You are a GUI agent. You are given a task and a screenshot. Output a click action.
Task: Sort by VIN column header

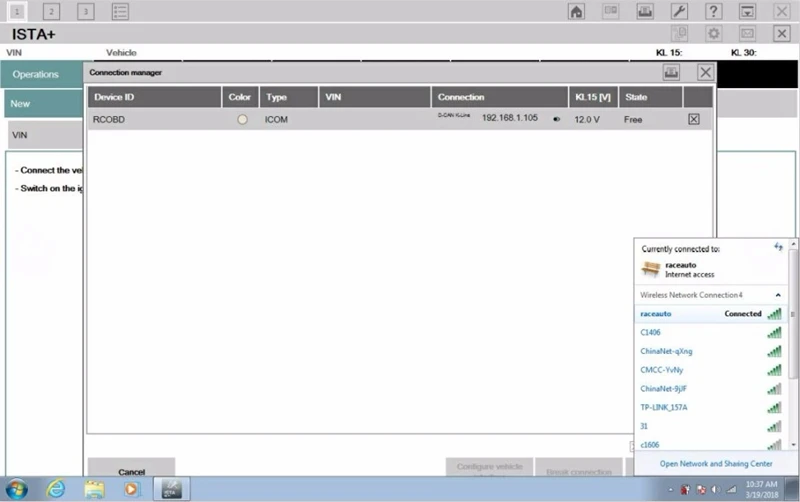[375, 97]
